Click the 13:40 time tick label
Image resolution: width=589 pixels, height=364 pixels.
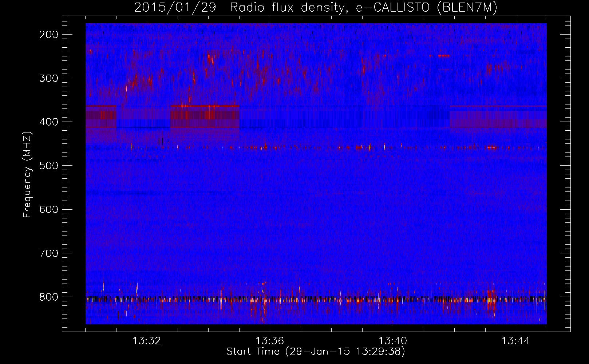point(393,341)
